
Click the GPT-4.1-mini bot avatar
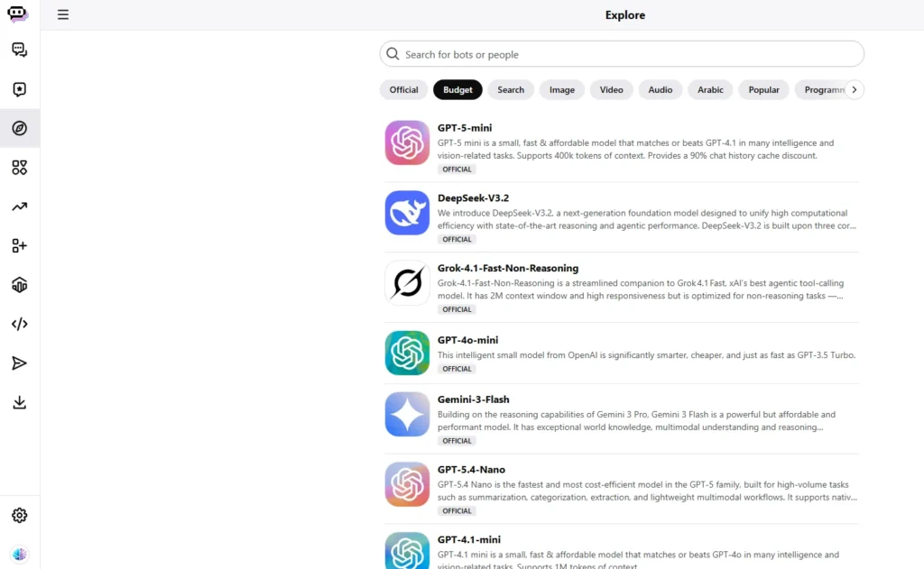click(x=407, y=551)
